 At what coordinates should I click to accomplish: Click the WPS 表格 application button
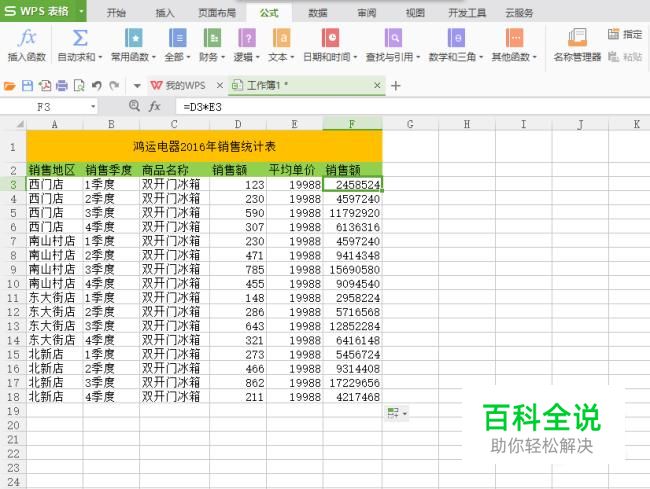tap(37, 11)
